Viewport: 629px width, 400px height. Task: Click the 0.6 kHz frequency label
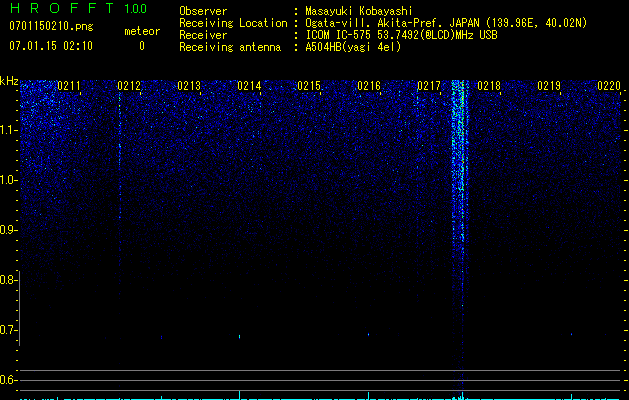[8, 380]
